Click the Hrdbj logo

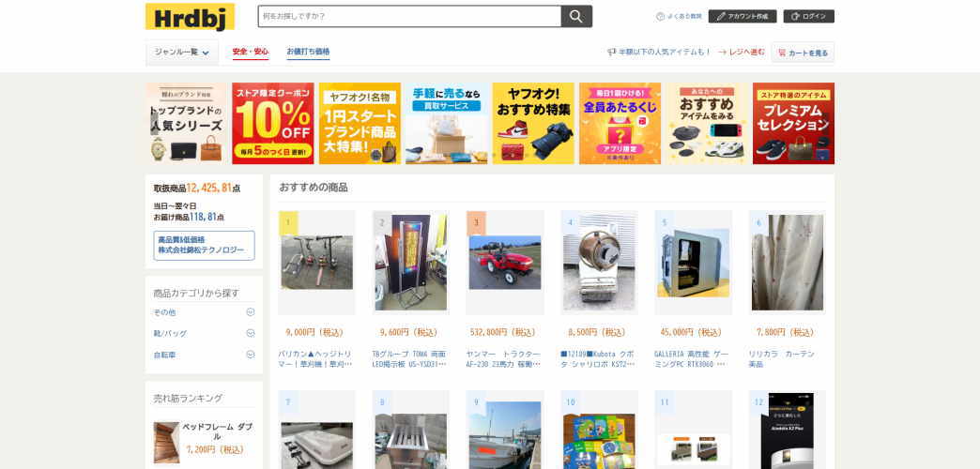tap(190, 17)
